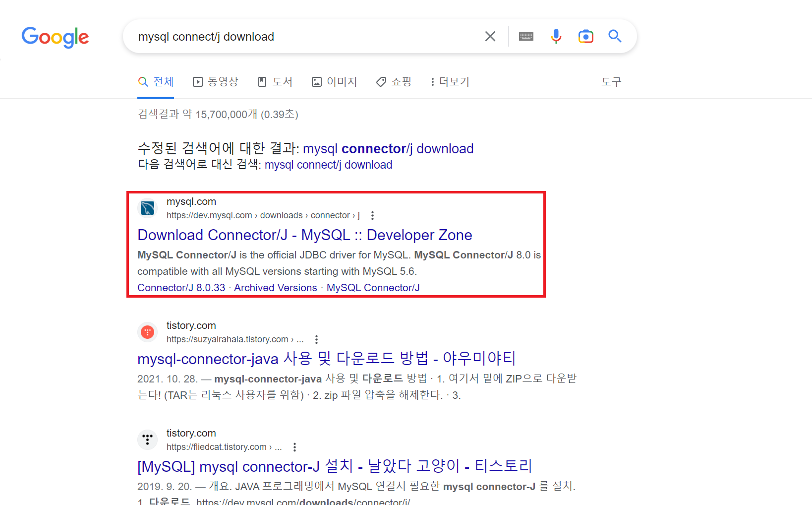Click the suzyalrahala tistory favicon

point(147,332)
